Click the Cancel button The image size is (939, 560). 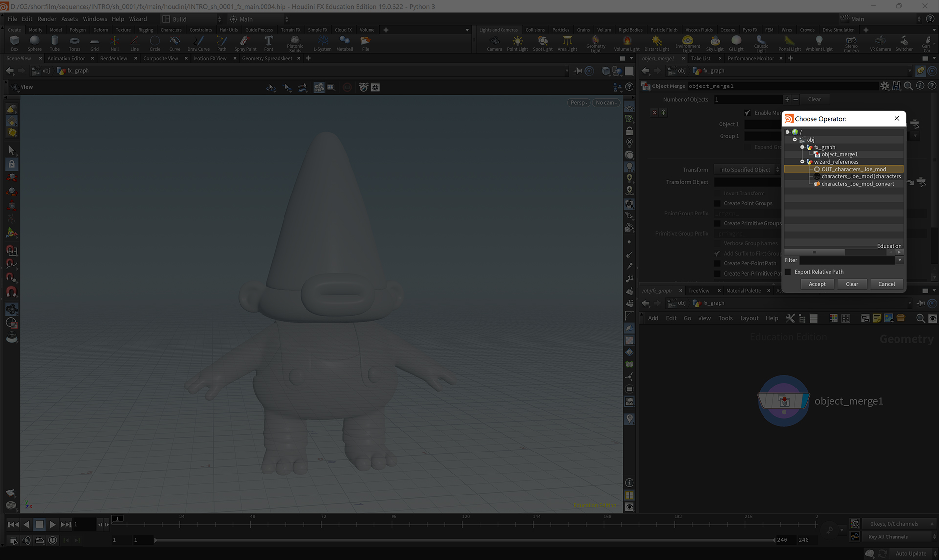[x=886, y=284]
